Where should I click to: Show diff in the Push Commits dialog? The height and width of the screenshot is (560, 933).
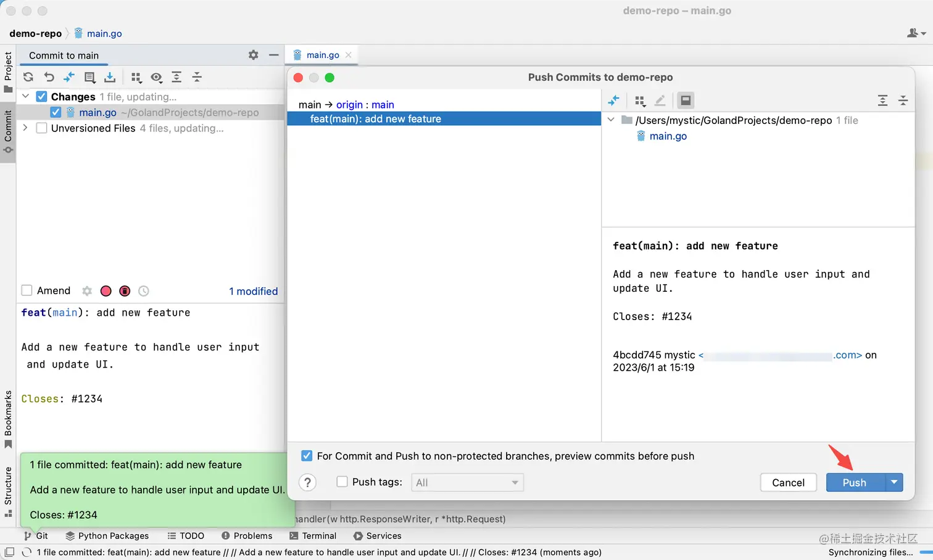(x=613, y=101)
